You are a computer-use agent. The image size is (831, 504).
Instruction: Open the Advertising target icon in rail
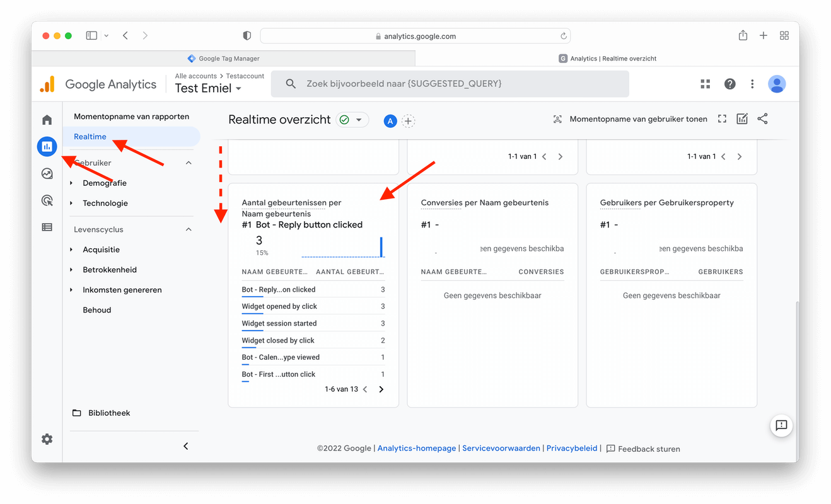coord(47,200)
